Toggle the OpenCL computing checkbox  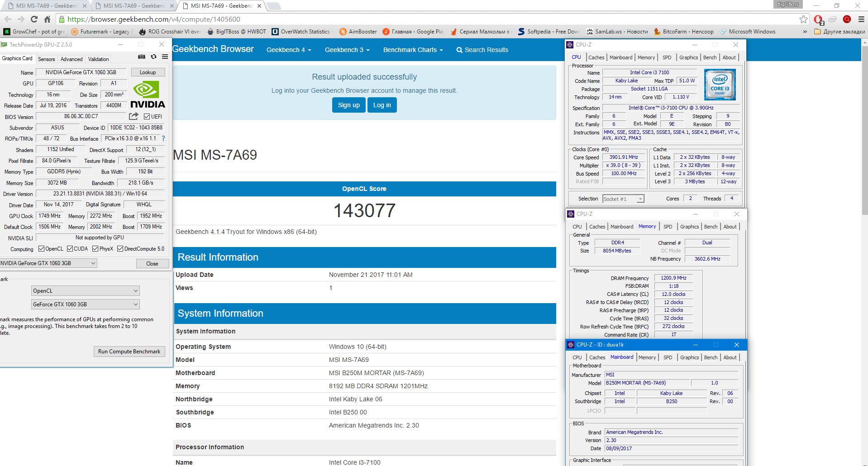41,249
